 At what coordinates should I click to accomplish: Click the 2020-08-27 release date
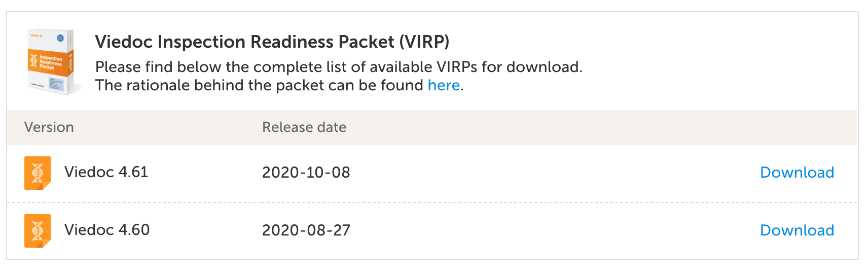(x=306, y=230)
